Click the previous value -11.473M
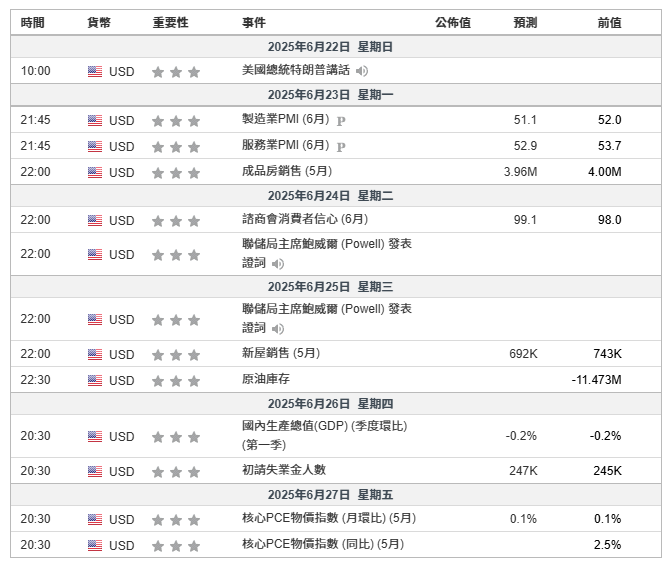 (x=596, y=379)
